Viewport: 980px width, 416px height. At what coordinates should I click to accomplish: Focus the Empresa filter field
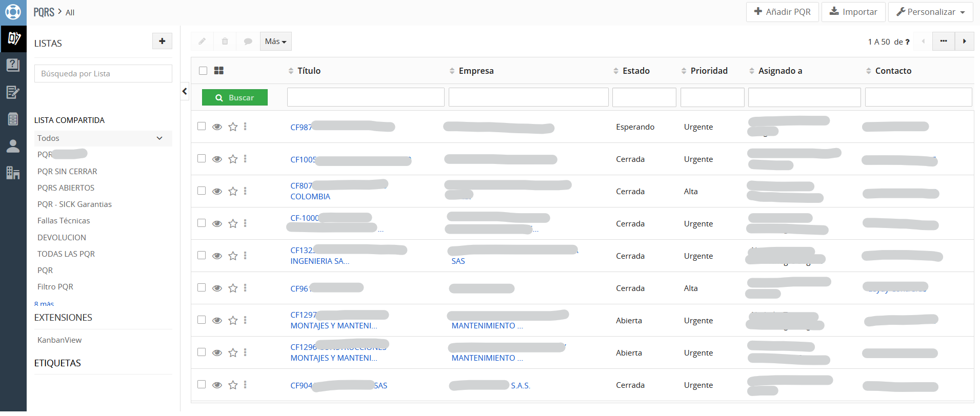[529, 97]
